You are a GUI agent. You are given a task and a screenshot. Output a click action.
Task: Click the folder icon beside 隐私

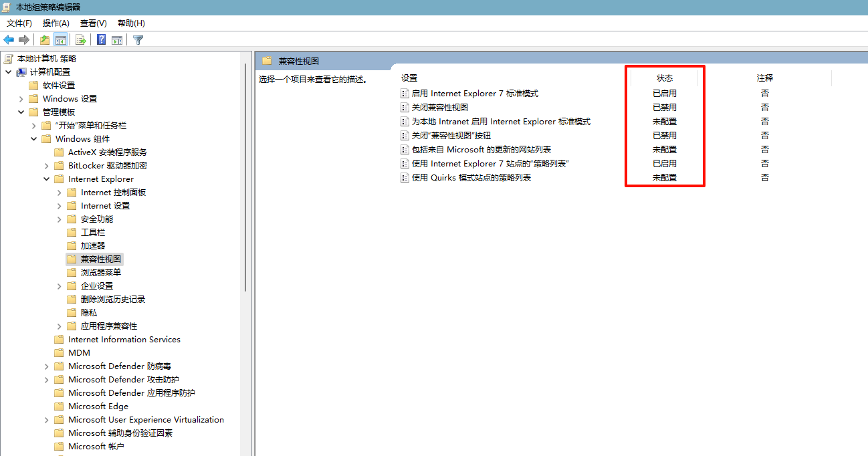[72, 312]
